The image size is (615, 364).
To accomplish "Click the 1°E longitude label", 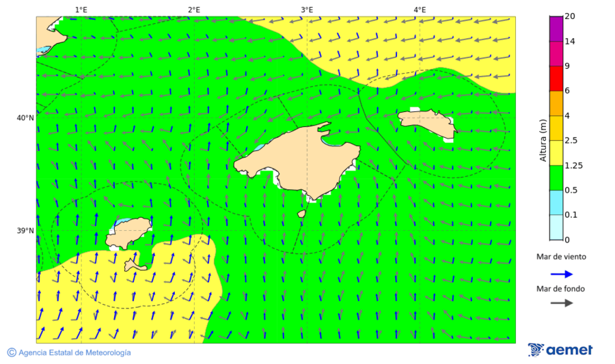I will tap(81, 10).
